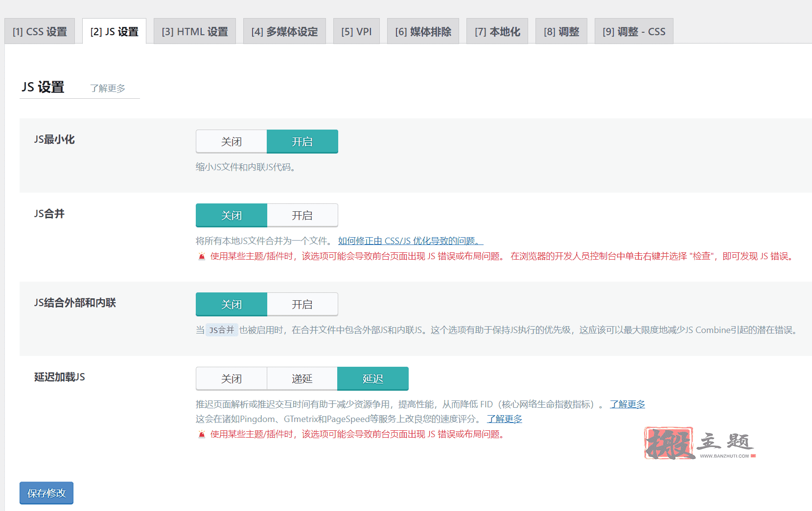Click warning siren icon under JS合并
The height and width of the screenshot is (511, 812).
202,256
